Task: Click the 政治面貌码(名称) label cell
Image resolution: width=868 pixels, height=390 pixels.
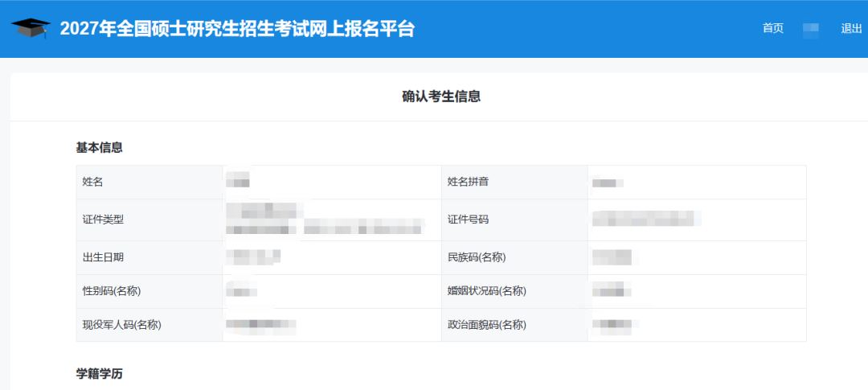Action: (515, 325)
